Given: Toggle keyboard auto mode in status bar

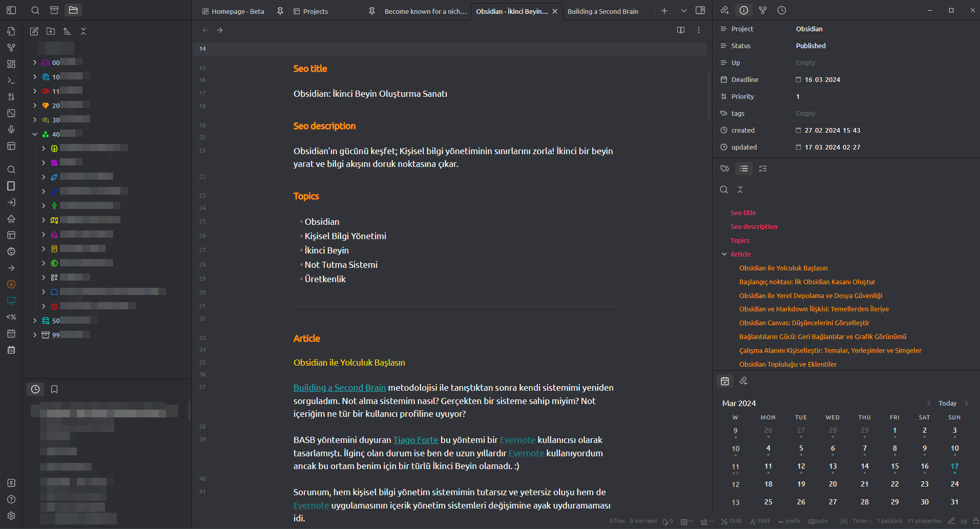Looking at the screenshot, I should pos(818,521).
